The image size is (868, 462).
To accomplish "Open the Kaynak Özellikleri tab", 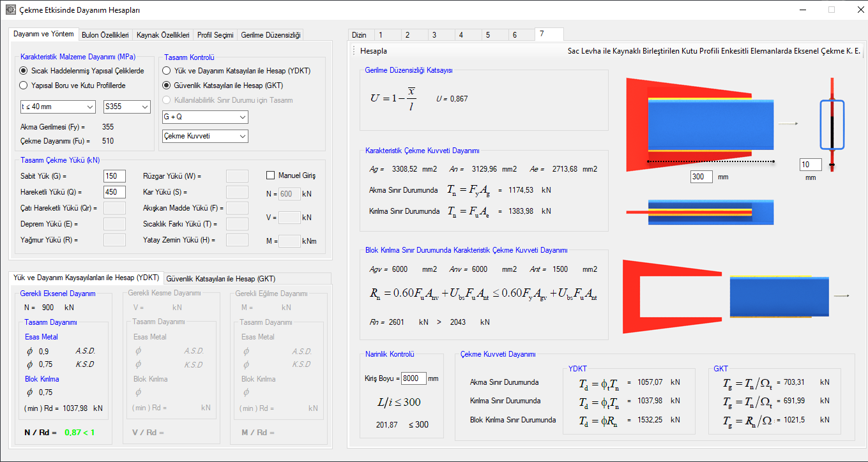I will point(163,35).
